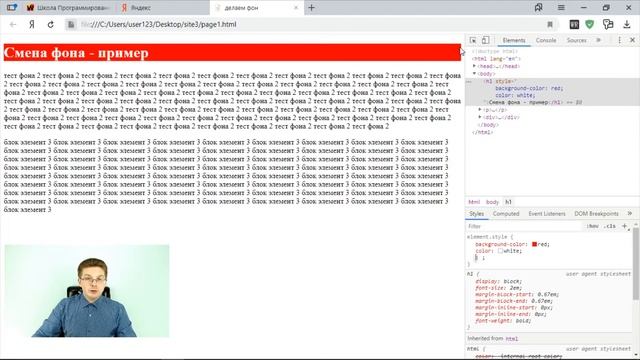Show more DevTools tabs with the chevron
The width and height of the screenshot is (640, 360).
coord(598,40)
